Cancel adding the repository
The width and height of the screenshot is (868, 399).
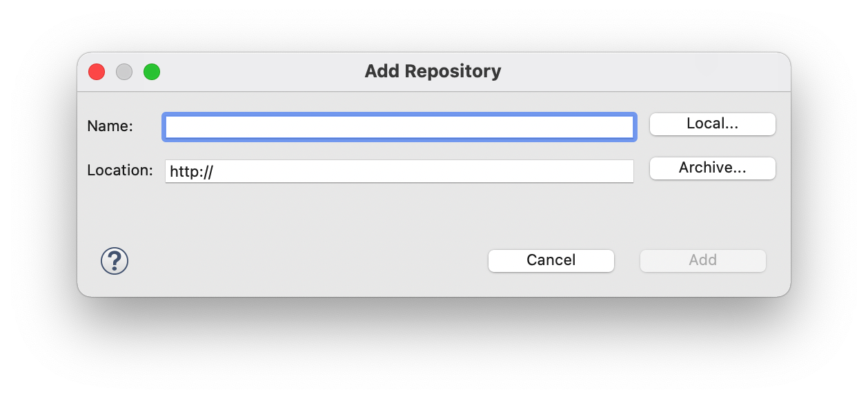(551, 260)
